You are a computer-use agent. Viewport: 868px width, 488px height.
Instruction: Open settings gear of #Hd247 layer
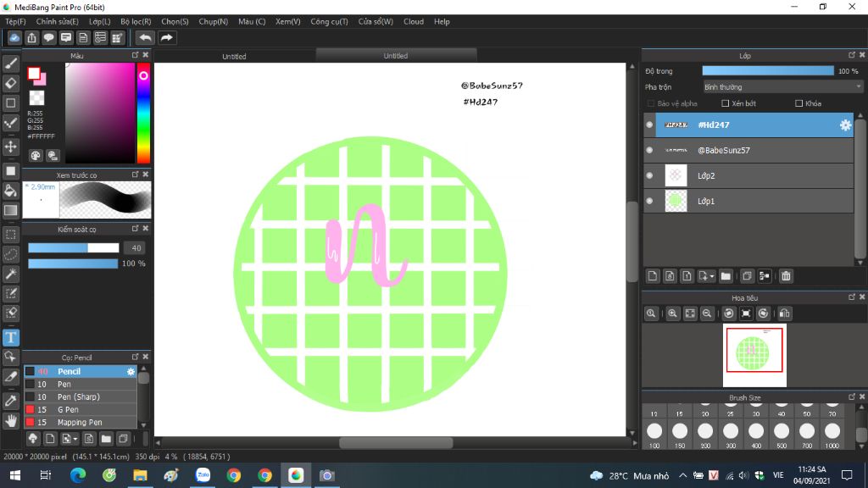(x=845, y=125)
